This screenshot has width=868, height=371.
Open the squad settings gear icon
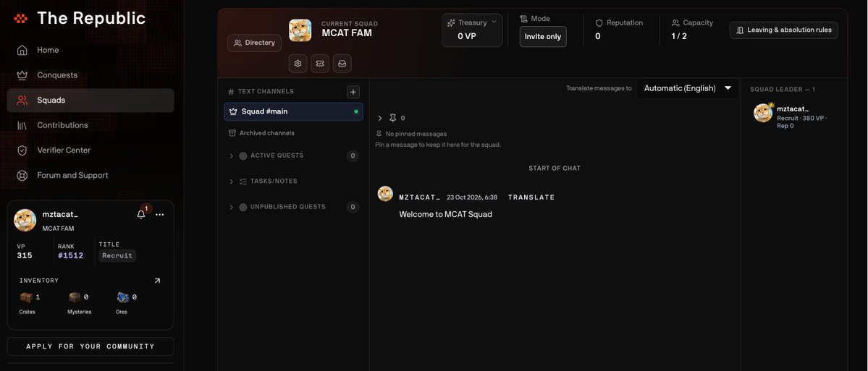coord(298,64)
